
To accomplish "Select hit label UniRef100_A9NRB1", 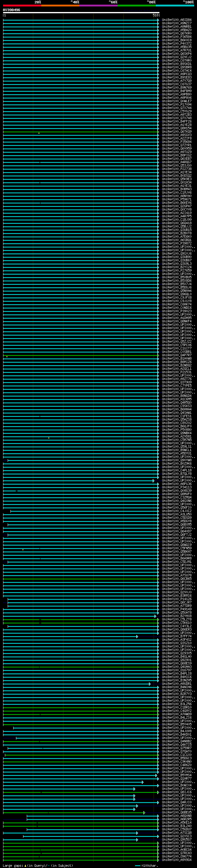I will pyautogui.click(x=177, y=26).
